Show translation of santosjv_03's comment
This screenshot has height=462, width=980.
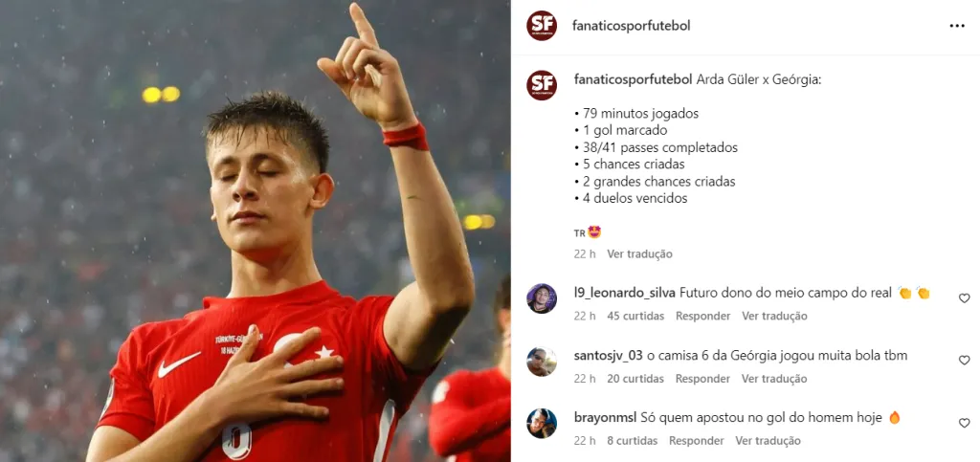774,379
